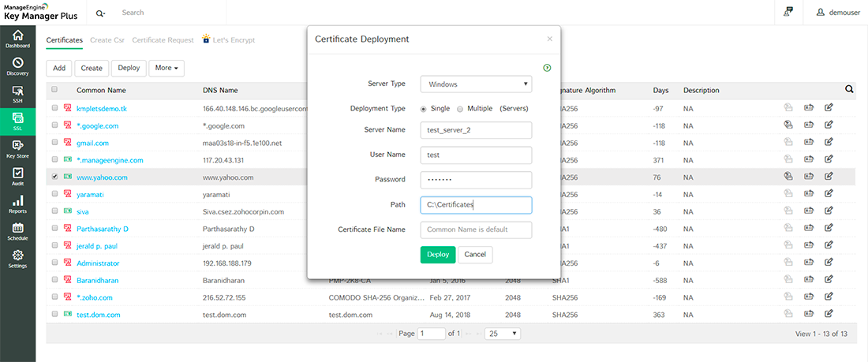Image resolution: width=868 pixels, height=362 pixels.
Task: Open the SSH section in sidebar
Action: tap(17, 95)
